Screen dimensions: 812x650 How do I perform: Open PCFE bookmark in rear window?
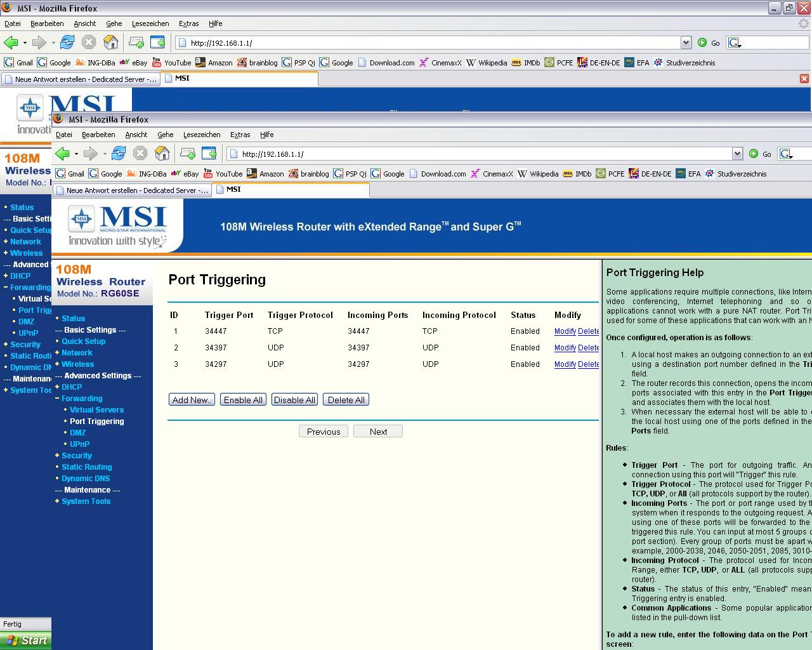click(x=558, y=62)
